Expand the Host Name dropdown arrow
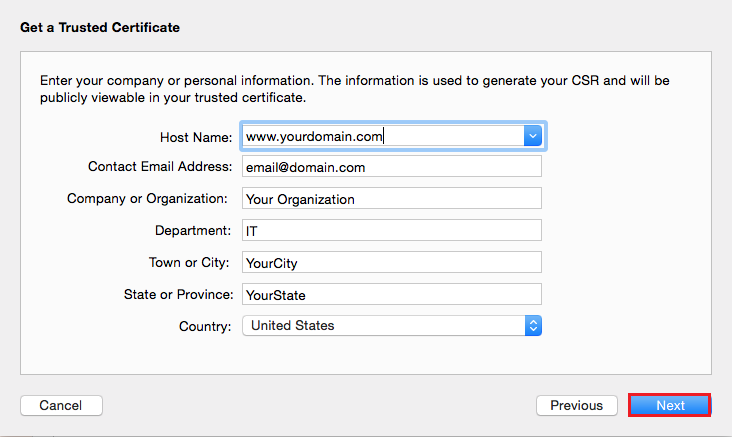The height and width of the screenshot is (437, 732). point(533,136)
